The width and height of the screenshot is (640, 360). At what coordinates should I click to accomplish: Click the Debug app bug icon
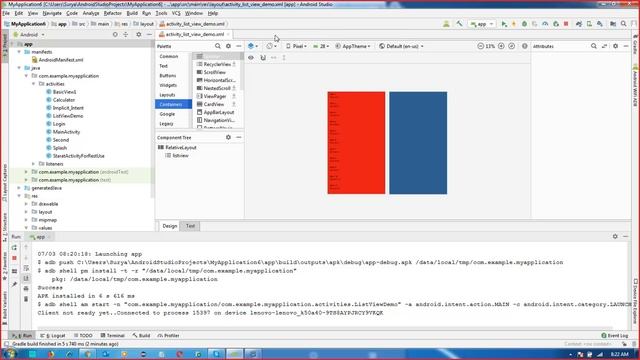[524, 24]
